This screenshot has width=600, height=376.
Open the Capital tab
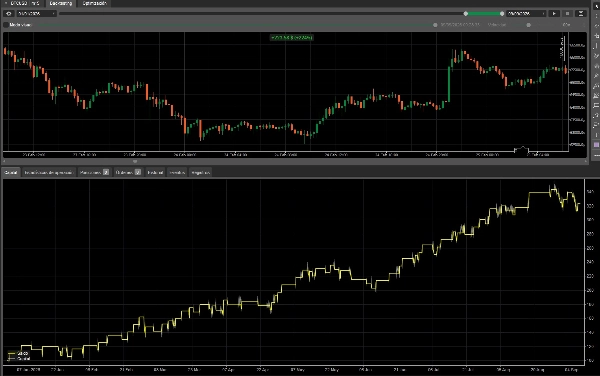11,173
